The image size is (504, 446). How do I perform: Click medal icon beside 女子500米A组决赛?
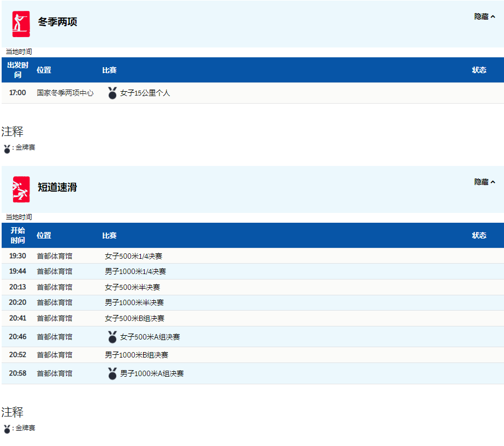click(112, 337)
